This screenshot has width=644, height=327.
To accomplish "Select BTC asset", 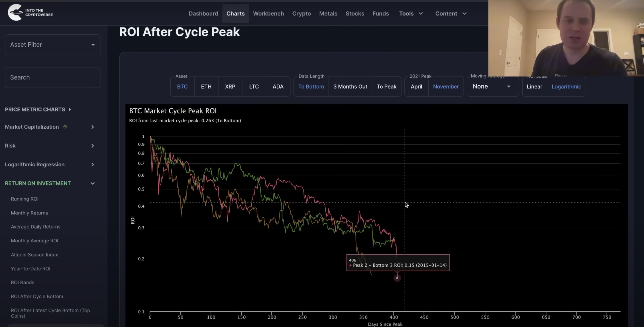I will (182, 87).
